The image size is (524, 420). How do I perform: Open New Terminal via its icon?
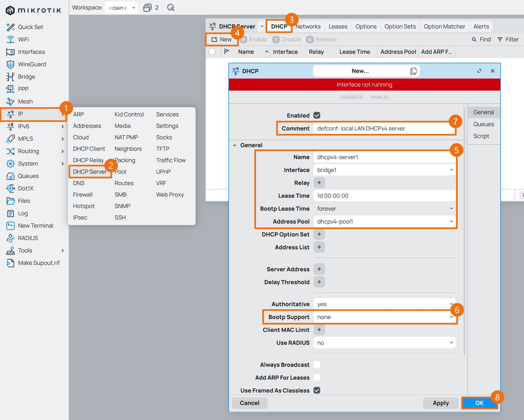coord(10,226)
